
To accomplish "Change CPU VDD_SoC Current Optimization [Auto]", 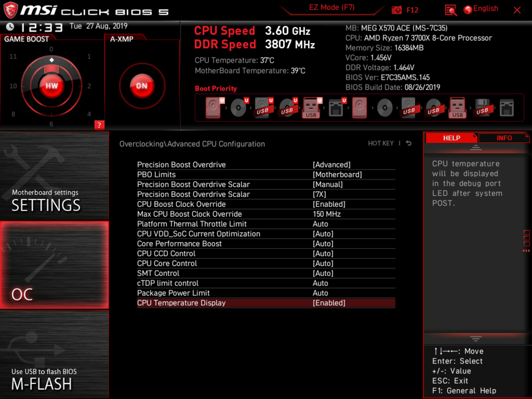I will (323, 233).
